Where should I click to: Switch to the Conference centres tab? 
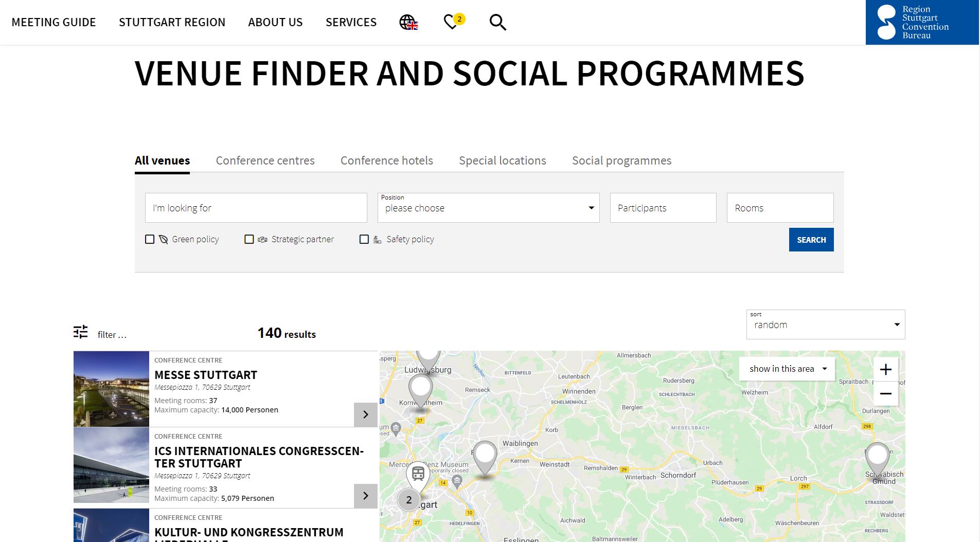tap(265, 160)
